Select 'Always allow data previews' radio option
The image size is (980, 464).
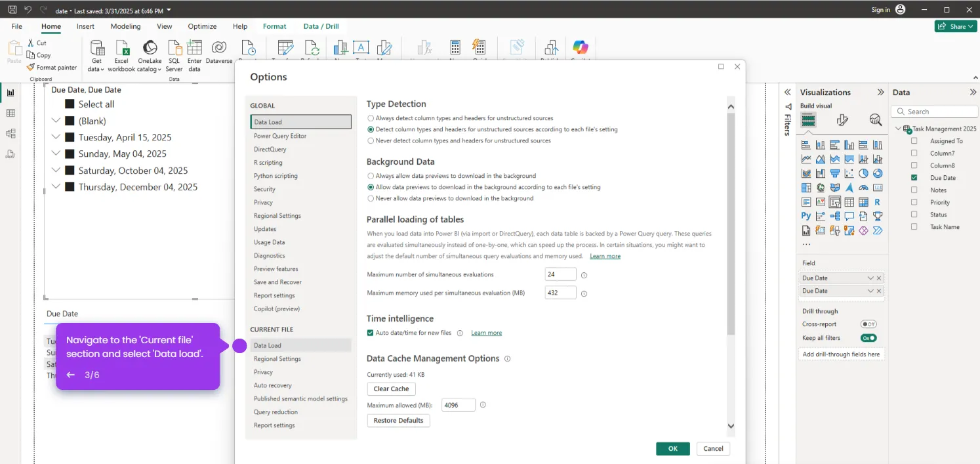click(371, 176)
